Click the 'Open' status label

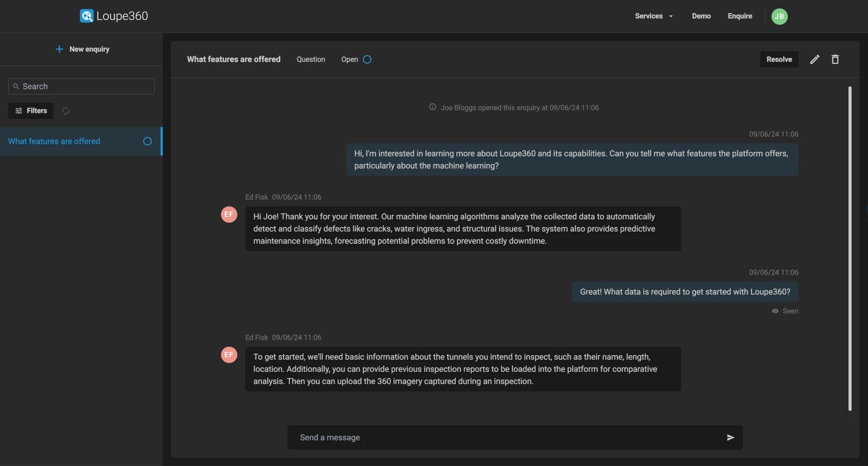point(350,60)
